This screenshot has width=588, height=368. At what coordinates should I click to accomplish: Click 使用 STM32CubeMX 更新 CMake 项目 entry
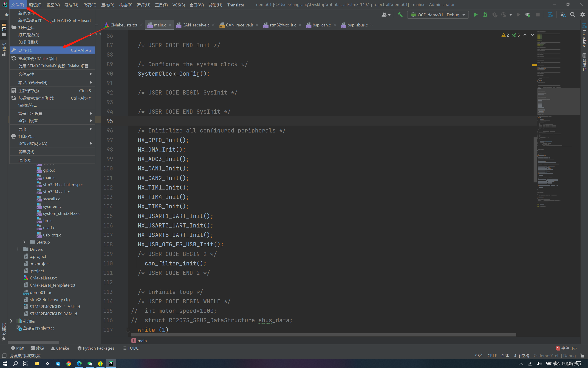tap(52, 66)
